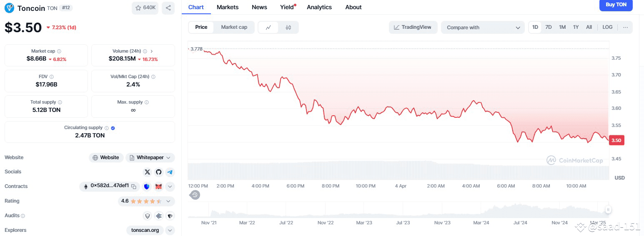This screenshot has height=236, width=644.
Task: Open the GitHub social link
Action: 158,172
